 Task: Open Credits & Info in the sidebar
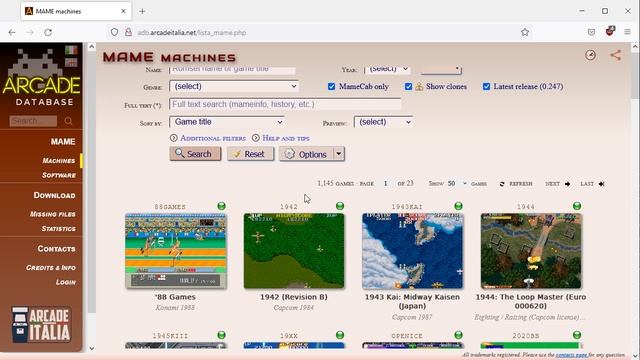(x=51, y=268)
